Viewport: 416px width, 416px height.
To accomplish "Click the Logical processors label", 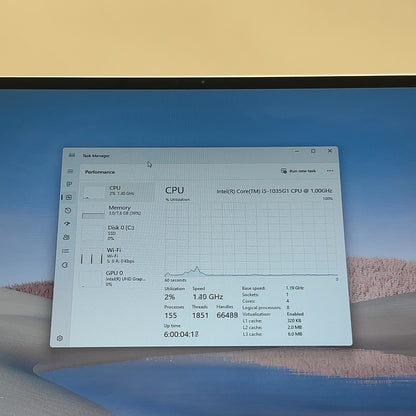I will pos(262,308).
